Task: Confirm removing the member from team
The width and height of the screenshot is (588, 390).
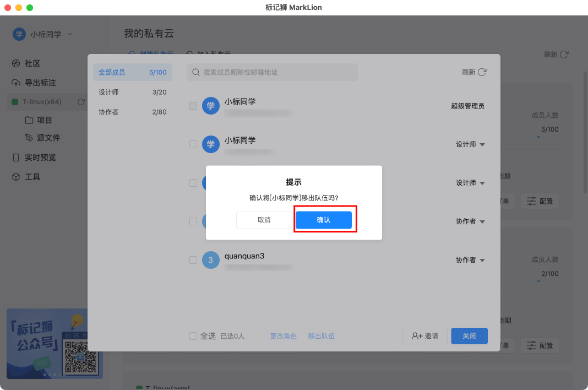Action: pos(324,220)
